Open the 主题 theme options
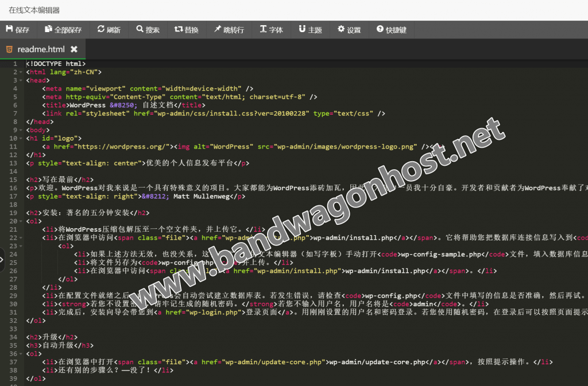The width and height of the screenshot is (588, 386). point(311,30)
